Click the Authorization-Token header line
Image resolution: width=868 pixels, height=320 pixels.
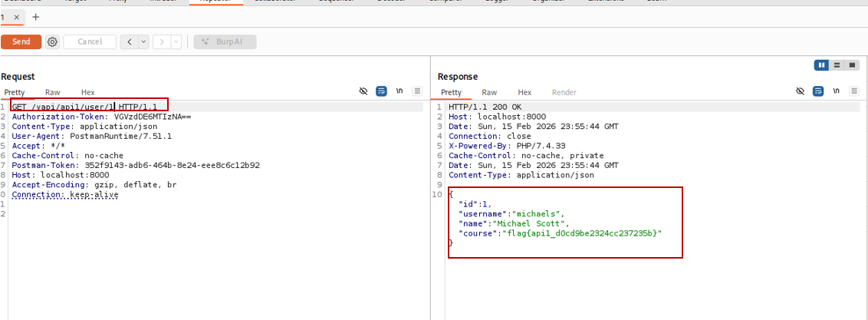pyautogui.click(x=101, y=117)
